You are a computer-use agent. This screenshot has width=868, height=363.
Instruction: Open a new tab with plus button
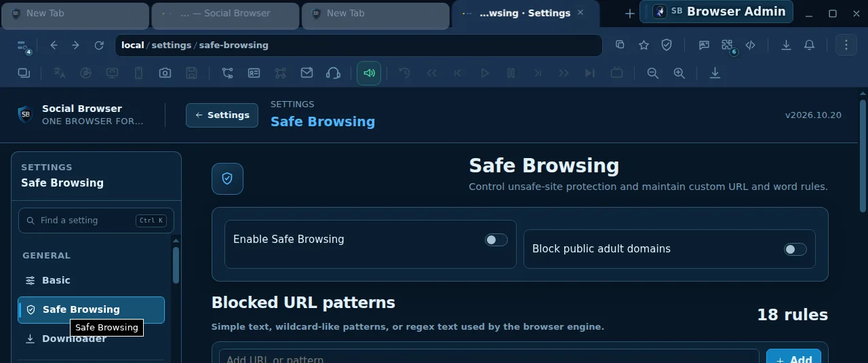click(629, 14)
